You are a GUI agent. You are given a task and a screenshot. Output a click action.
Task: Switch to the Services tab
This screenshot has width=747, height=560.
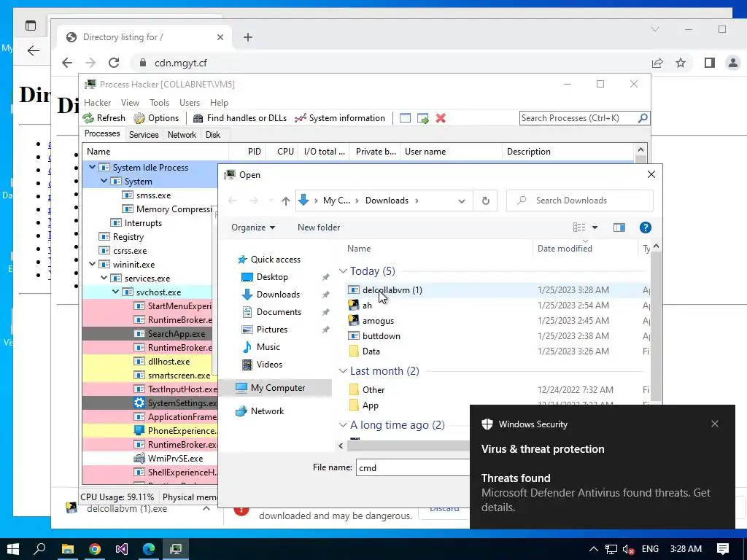coord(144,135)
